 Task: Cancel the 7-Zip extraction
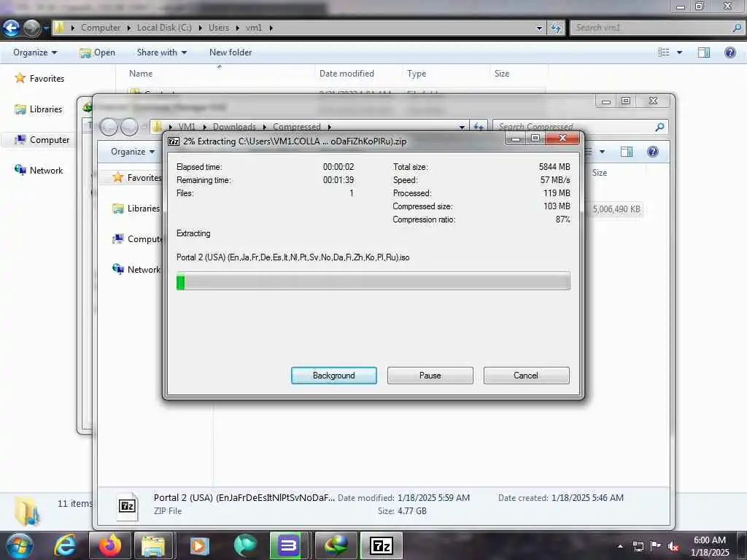tap(526, 376)
